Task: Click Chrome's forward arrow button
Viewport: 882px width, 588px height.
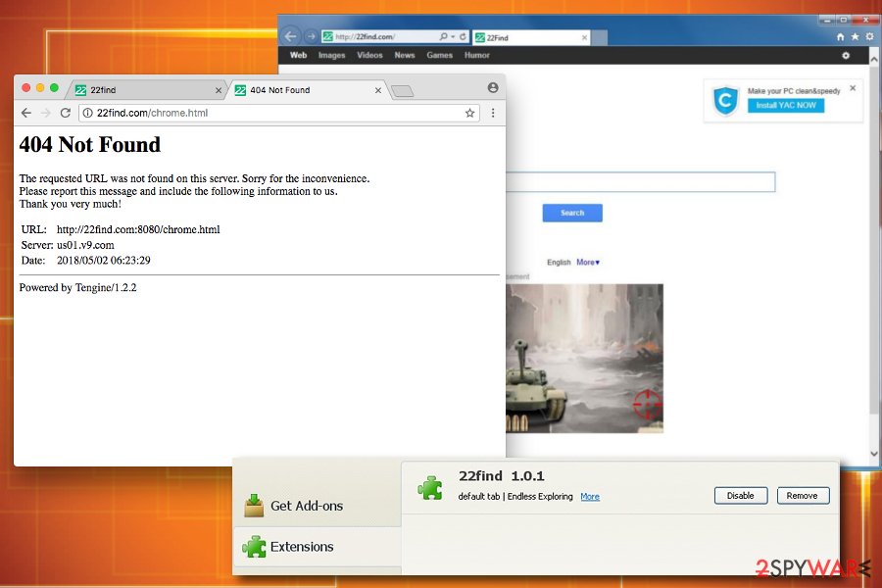Action: pos(46,113)
